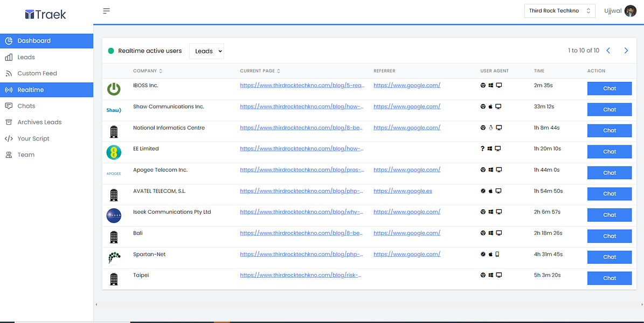644x323 pixels.
Task: Click the Your Script code icon
Action: (9, 139)
